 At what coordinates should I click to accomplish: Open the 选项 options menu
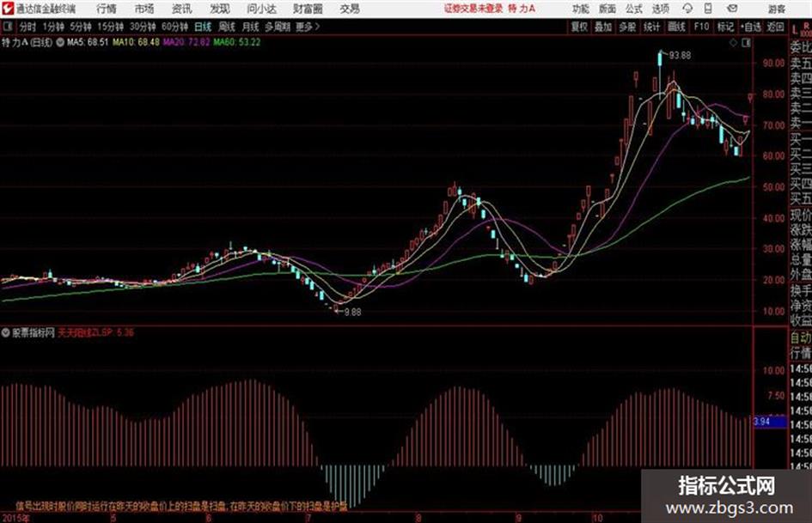coord(660,9)
